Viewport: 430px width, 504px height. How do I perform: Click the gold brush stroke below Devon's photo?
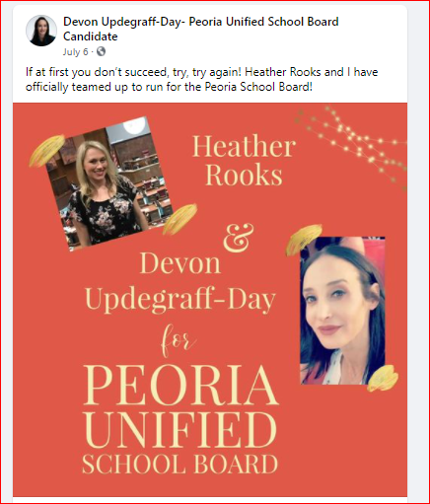coord(383,378)
